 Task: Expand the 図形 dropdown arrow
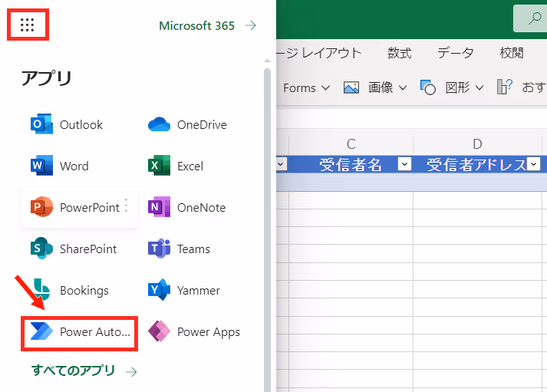(x=479, y=87)
